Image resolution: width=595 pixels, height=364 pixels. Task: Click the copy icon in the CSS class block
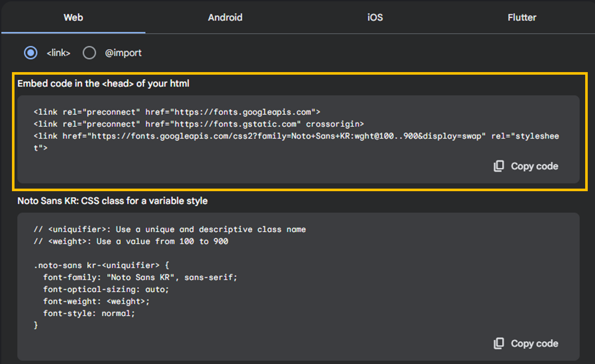(499, 344)
